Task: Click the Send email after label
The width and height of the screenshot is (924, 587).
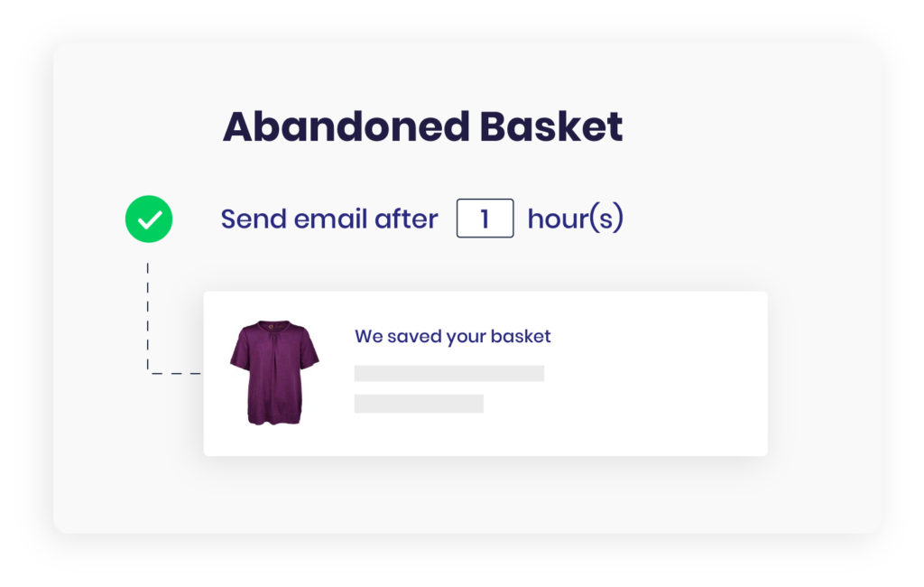Action: coord(328,219)
